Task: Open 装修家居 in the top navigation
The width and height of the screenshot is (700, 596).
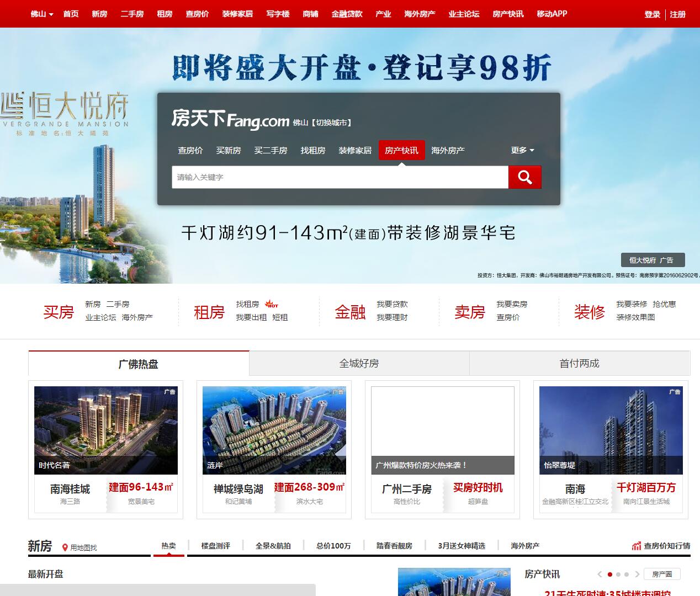Action: tap(237, 14)
